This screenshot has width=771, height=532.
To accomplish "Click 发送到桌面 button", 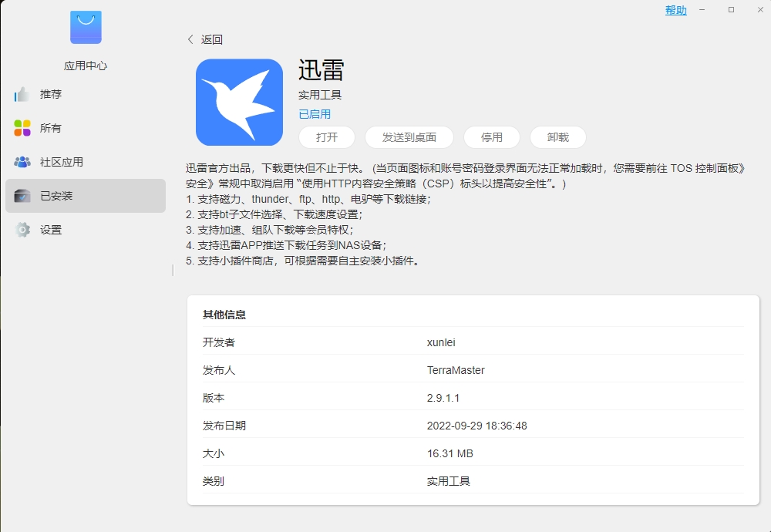I will click(x=409, y=137).
